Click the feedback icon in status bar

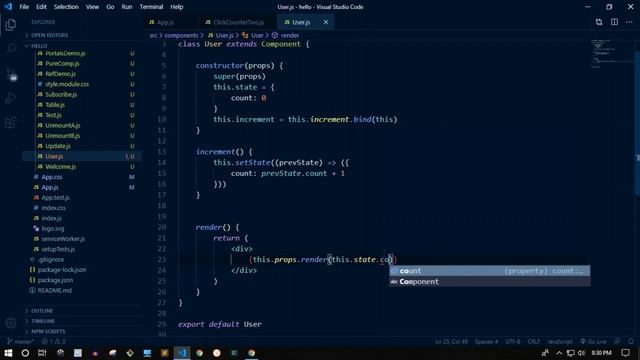(x=618, y=341)
